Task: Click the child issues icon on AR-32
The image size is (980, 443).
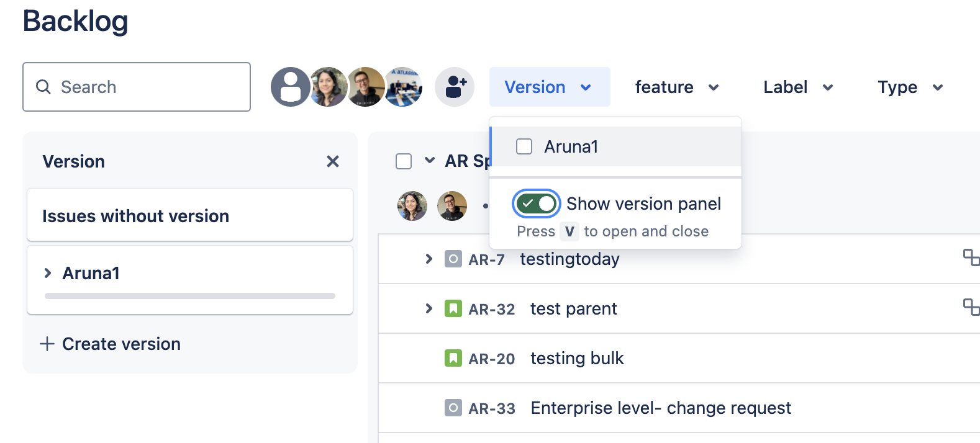Action: click(x=971, y=307)
